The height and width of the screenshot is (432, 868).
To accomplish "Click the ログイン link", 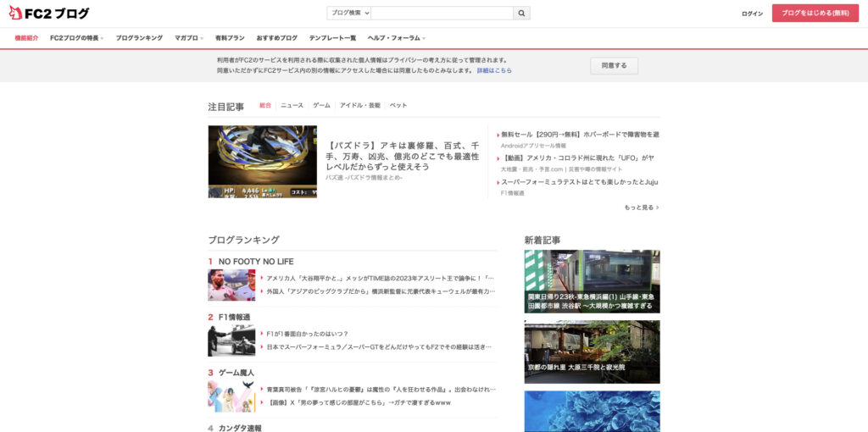I will click(x=752, y=14).
